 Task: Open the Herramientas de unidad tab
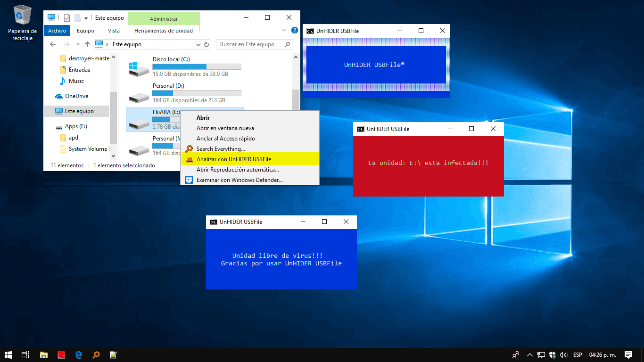(164, 31)
